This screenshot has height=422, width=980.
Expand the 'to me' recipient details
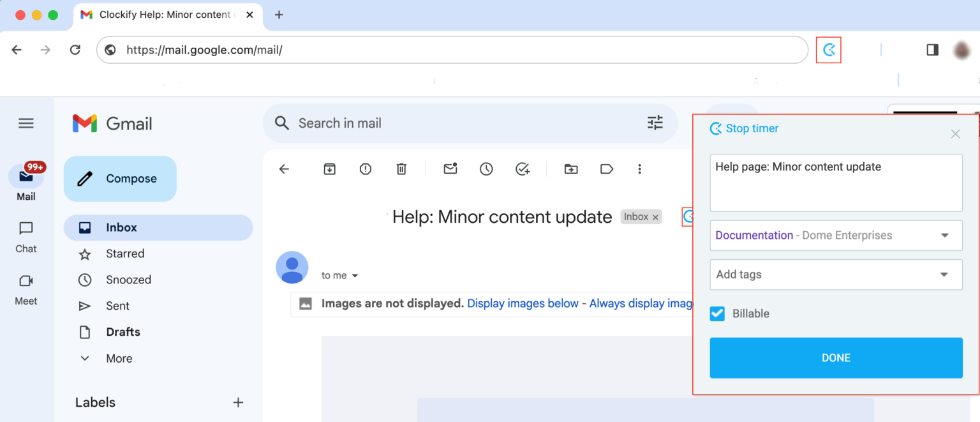[356, 275]
